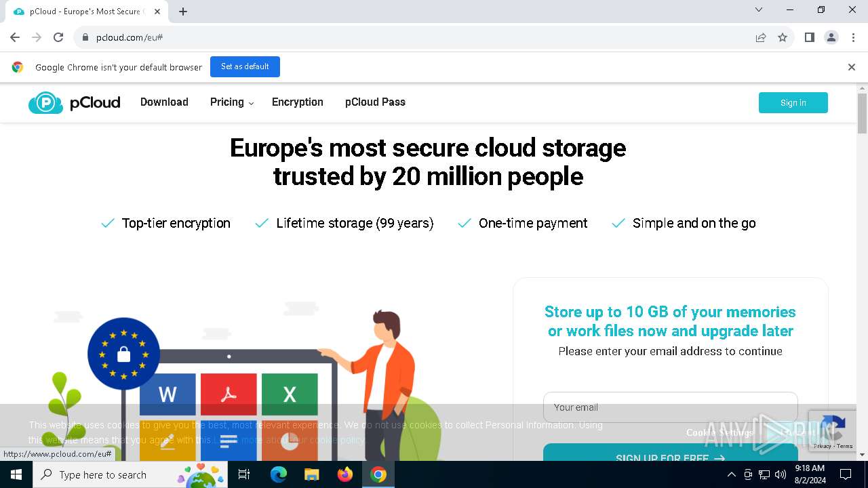Viewport: 868px width, 488px height.
Task: Open Task View on the taskbar
Action: 244,474
